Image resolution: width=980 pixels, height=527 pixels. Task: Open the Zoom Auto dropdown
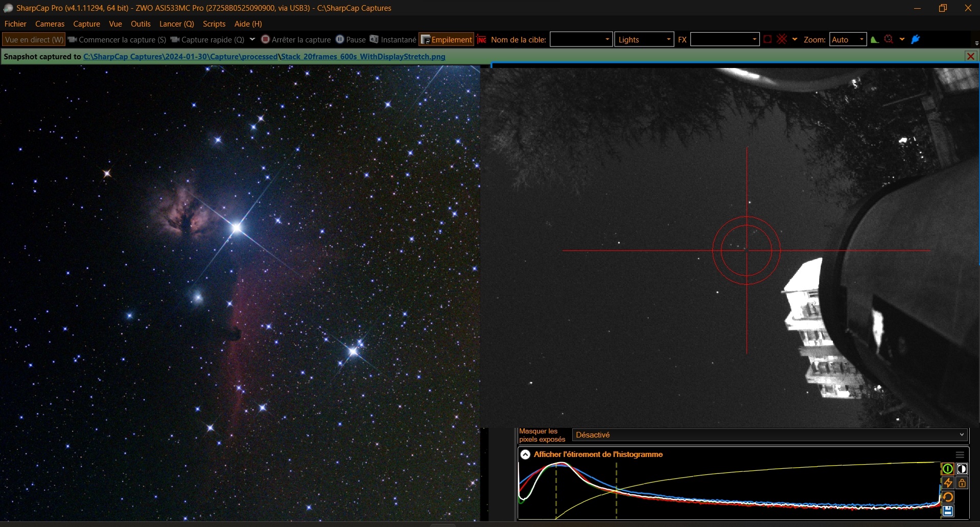(x=848, y=39)
